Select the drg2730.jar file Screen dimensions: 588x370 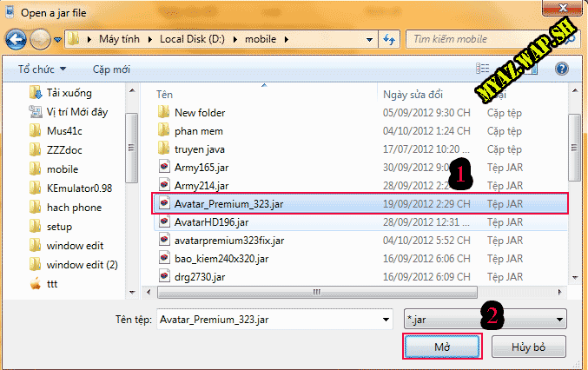200,276
